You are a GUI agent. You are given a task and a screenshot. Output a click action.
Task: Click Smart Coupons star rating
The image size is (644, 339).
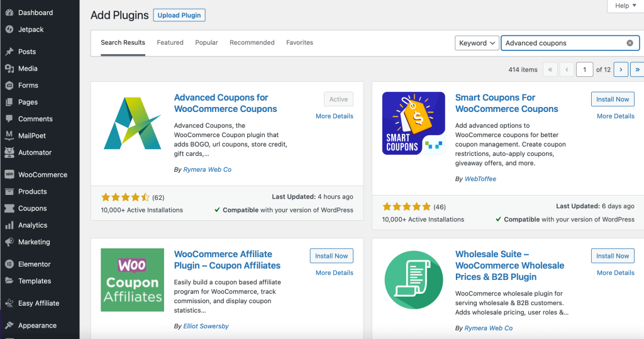pyautogui.click(x=407, y=207)
